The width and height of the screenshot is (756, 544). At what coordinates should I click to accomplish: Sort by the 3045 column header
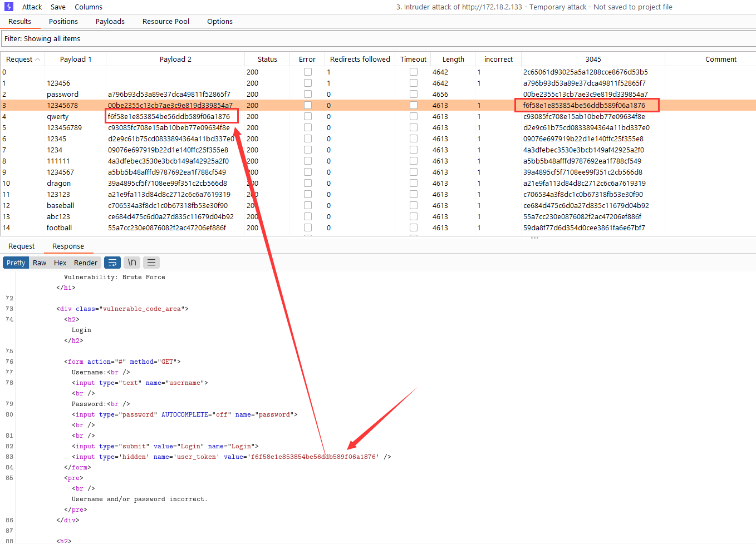[593, 60]
